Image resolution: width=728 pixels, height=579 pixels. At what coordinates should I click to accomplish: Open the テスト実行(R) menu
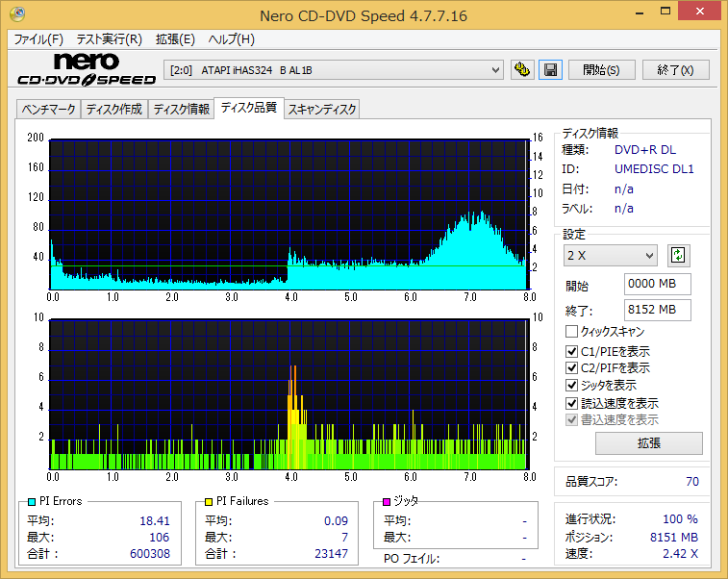pyautogui.click(x=109, y=39)
